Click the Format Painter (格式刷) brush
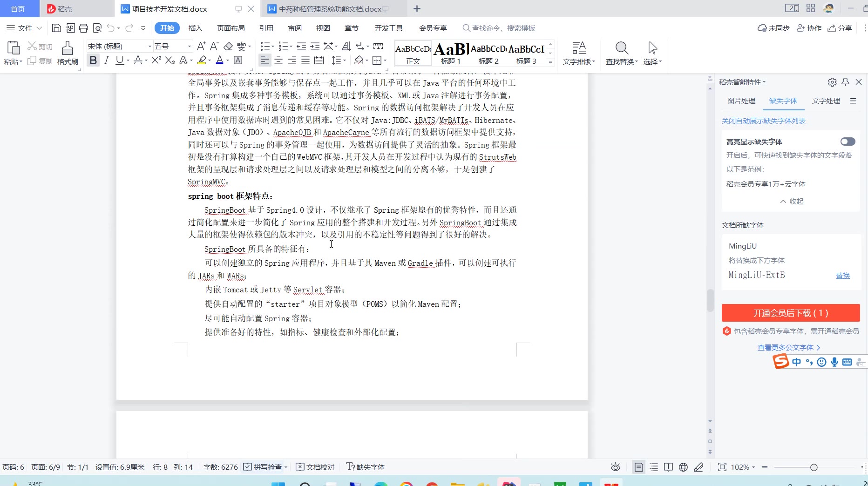The height and width of the screenshot is (486, 868). click(x=68, y=53)
